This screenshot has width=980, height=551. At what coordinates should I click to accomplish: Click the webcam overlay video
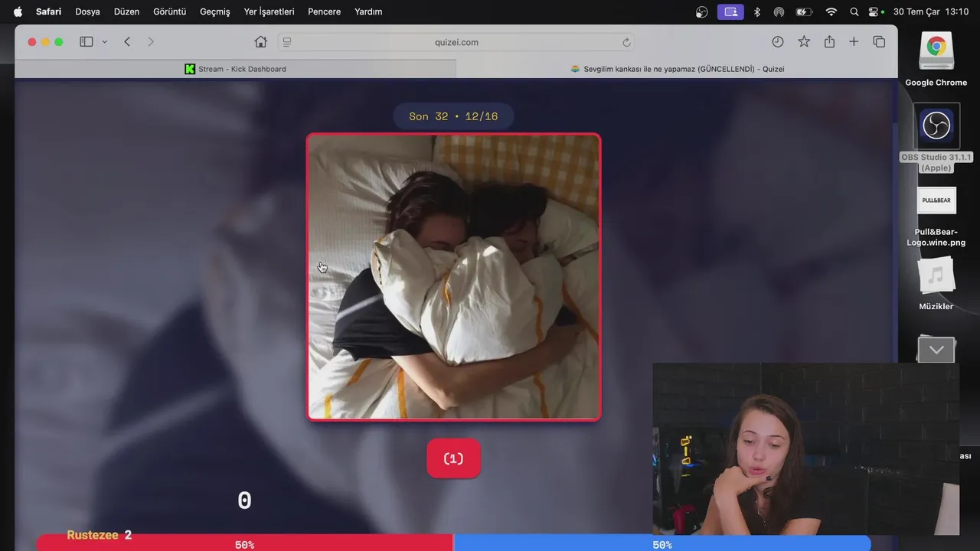[x=805, y=448]
